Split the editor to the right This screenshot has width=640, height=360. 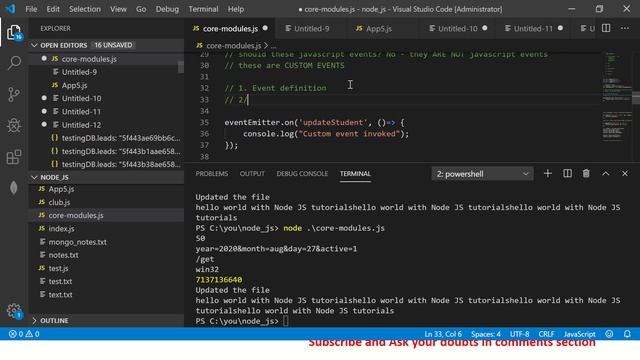tap(606, 28)
